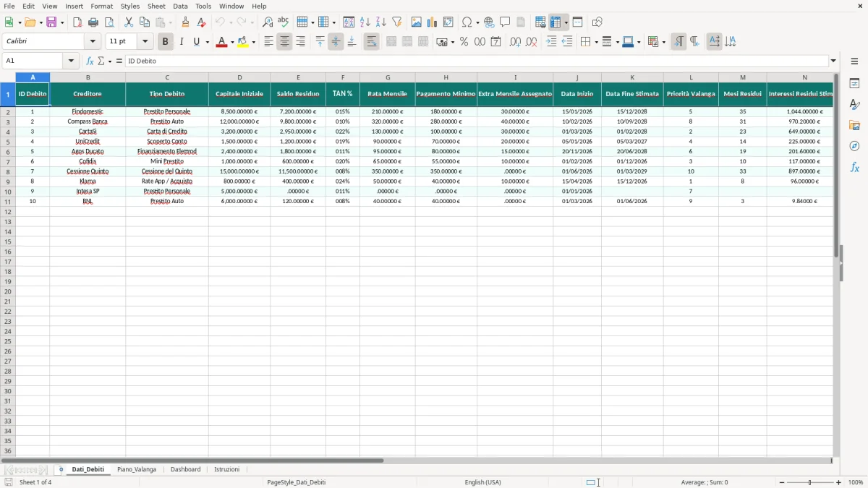868x488 pixels.
Task: Open the background color dropdown arrow
Action: [x=254, y=42]
